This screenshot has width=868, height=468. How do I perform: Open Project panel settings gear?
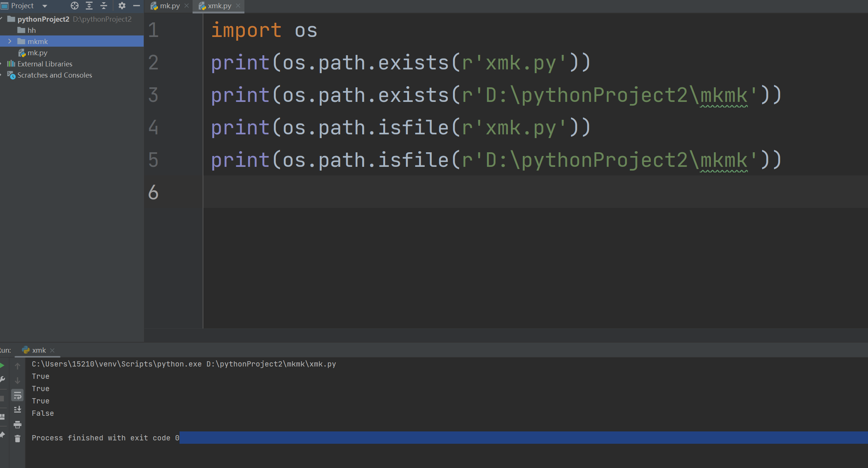point(122,6)
